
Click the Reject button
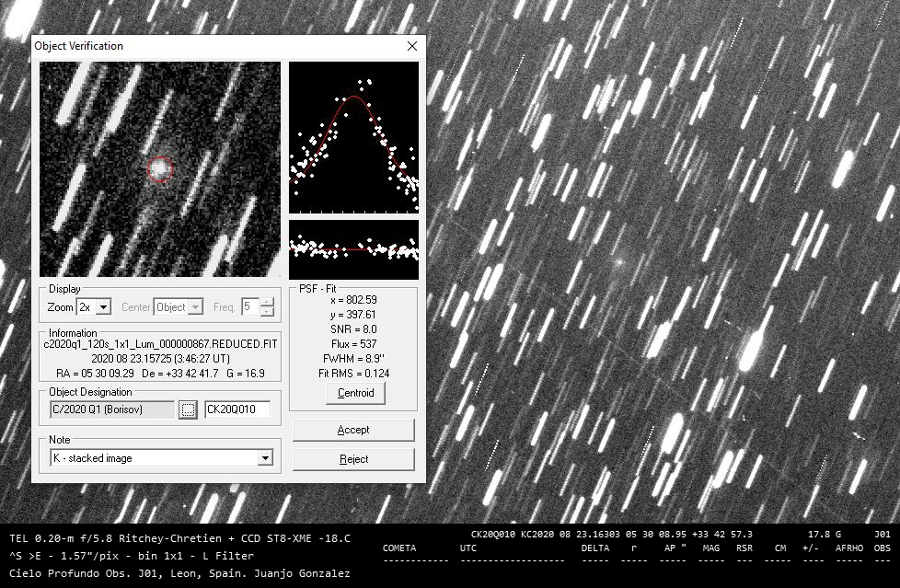point(353,459)
